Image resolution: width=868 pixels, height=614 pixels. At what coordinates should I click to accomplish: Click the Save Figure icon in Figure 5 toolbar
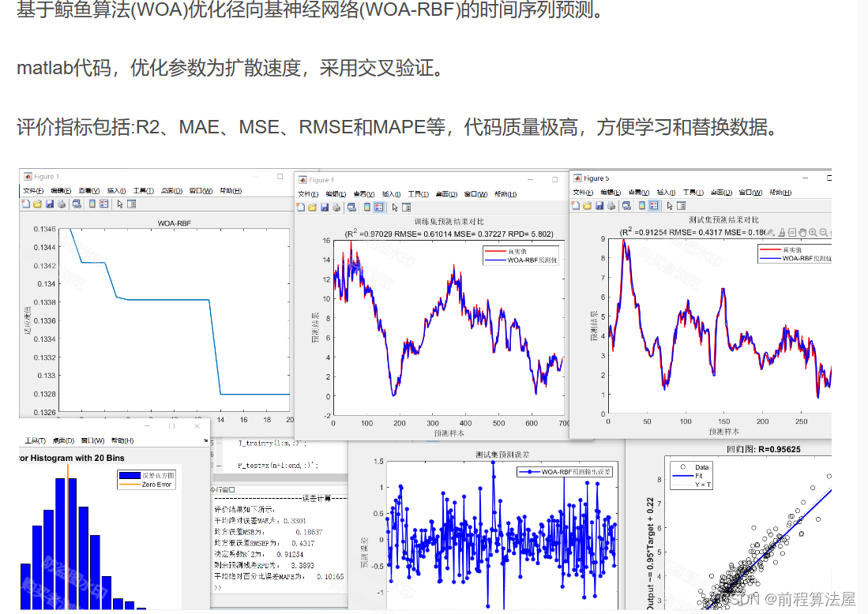(x=599, y=205)
